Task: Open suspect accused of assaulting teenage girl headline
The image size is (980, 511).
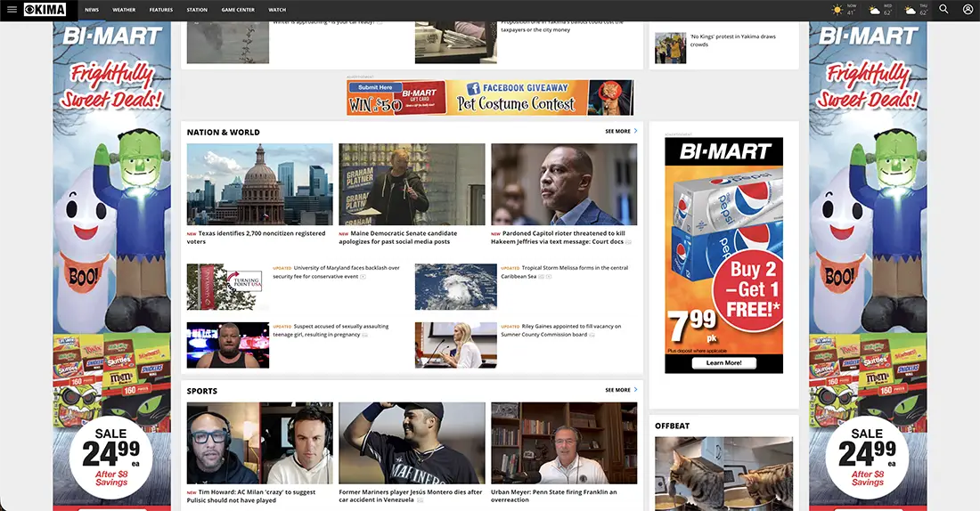Action: (331, 330)
